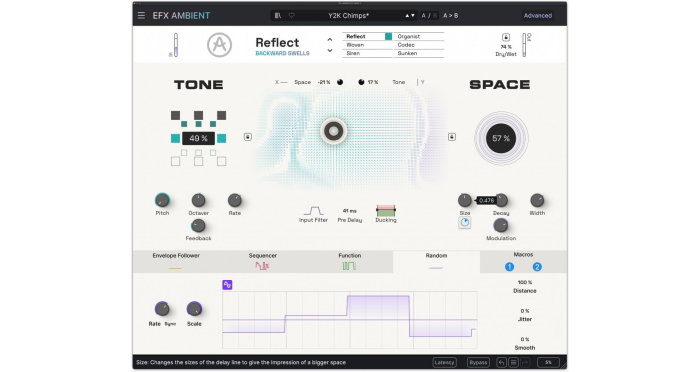Click the Tone 49 % value display
Image resolution: width=700 pixels, height=372 pixels.
198,138
